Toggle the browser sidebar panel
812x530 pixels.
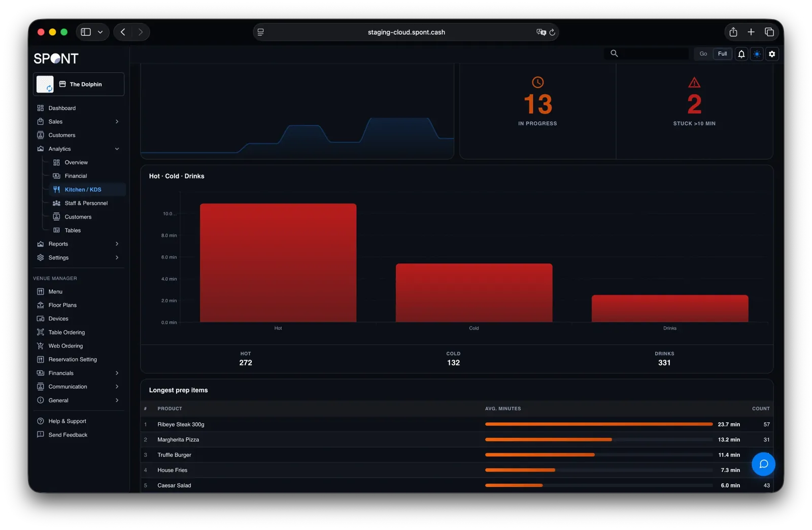coord(86,32)
